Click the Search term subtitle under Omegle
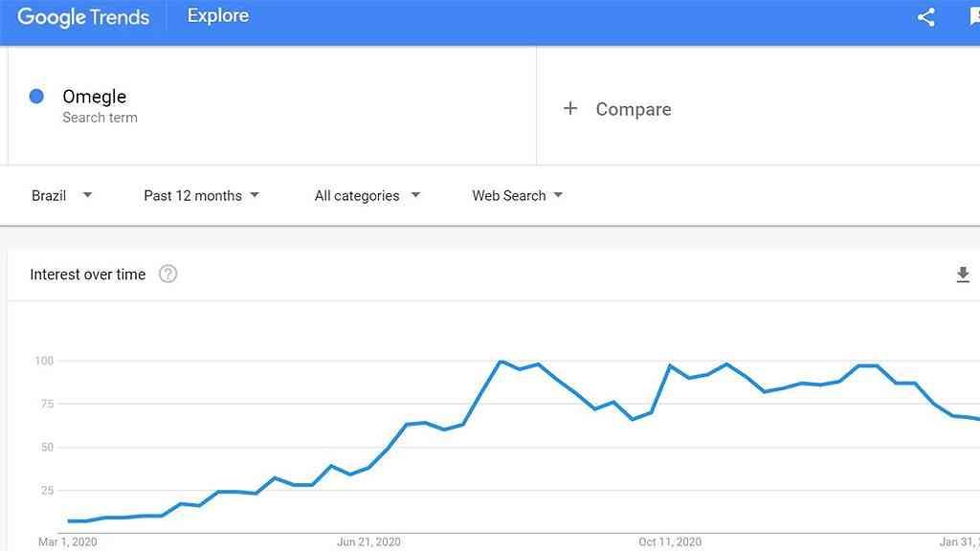This screenshot has width=980, height=551. 100,118
